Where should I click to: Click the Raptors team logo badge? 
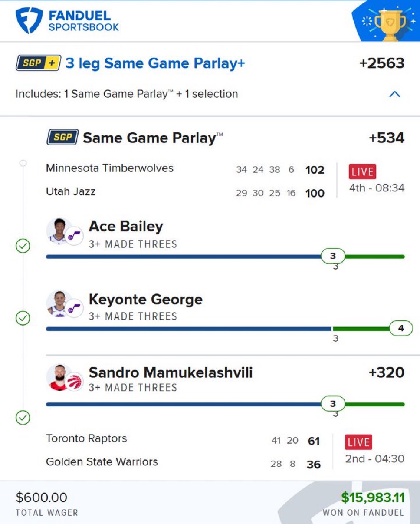74,382
